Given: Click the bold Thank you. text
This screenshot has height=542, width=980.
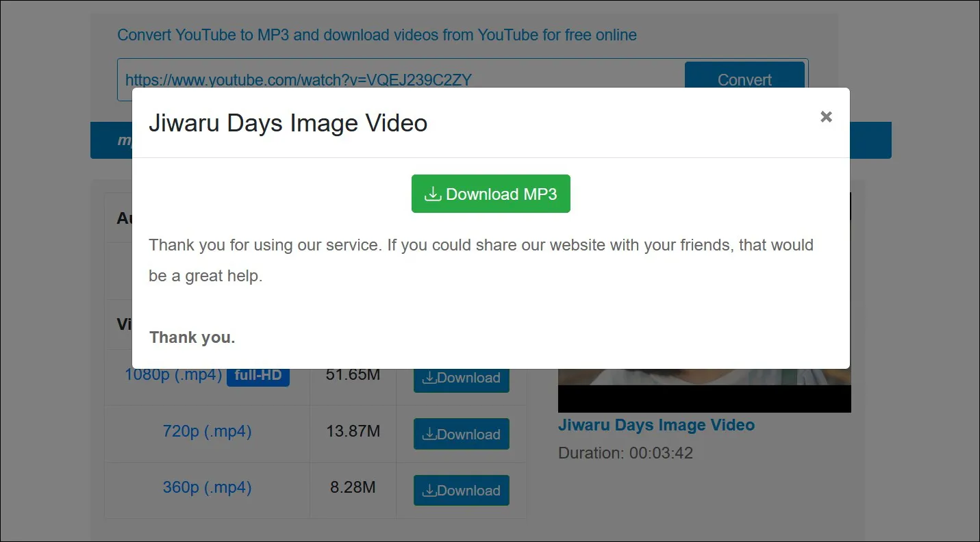Looking at the screenshot, I should click(192, 337).
